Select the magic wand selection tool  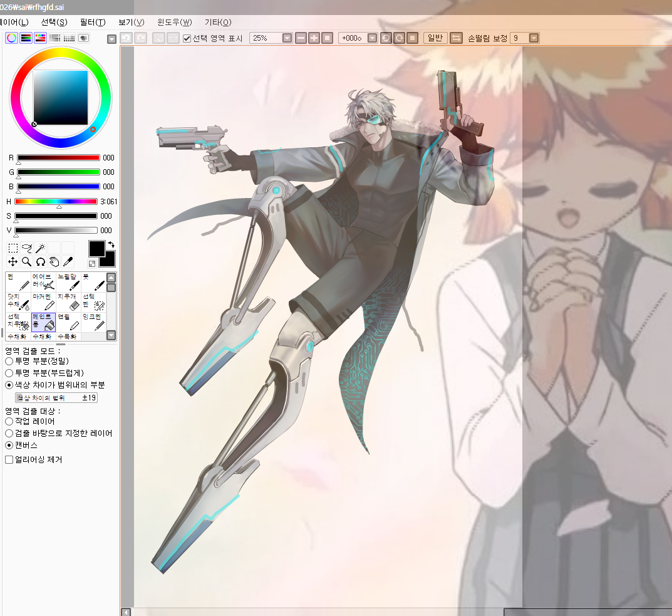pyautogui.click(x=41, y=248)
